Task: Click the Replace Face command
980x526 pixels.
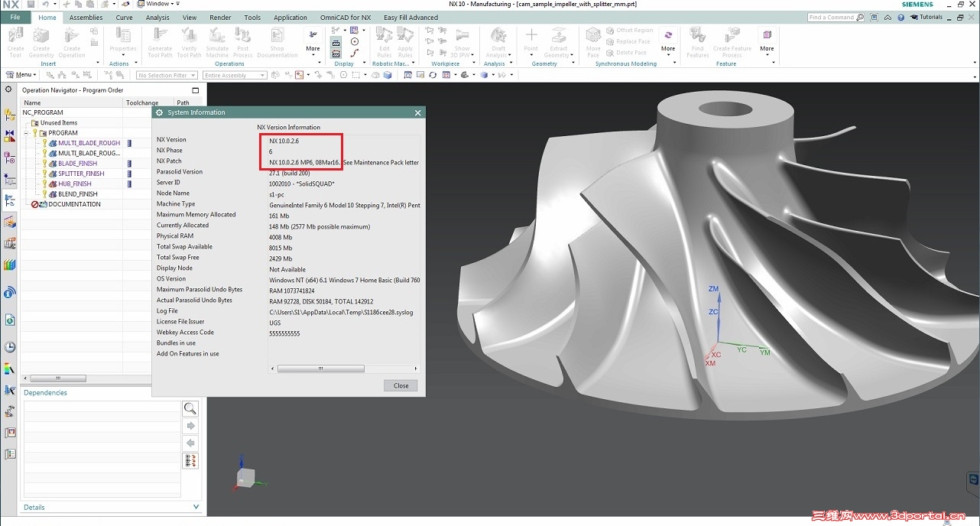Action: [x=628, y=41]
